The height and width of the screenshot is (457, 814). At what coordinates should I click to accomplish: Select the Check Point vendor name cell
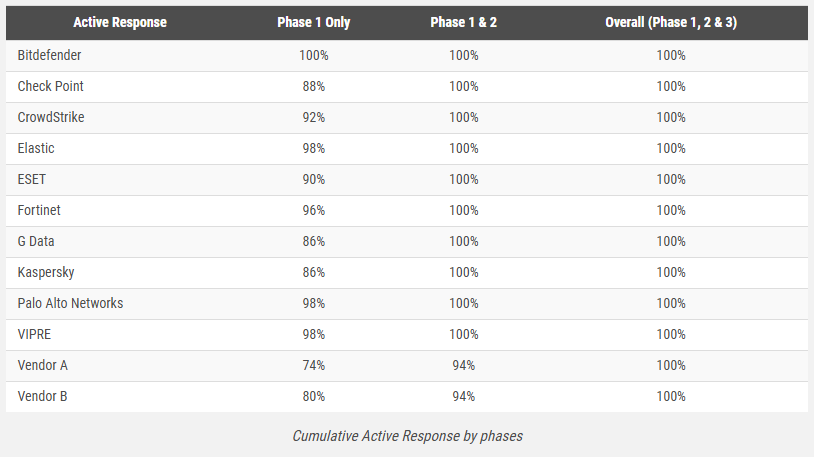point(50,86)
